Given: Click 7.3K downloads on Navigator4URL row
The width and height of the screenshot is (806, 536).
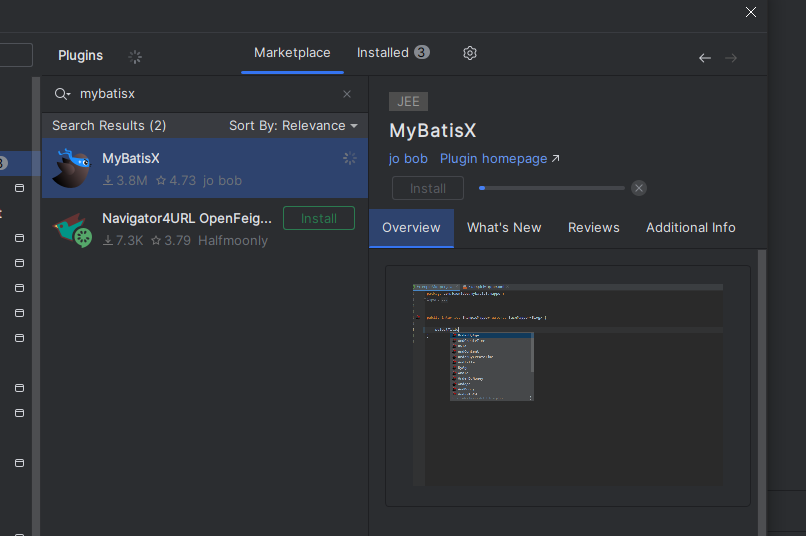Looking at the screenshot, I should (123, 241).
